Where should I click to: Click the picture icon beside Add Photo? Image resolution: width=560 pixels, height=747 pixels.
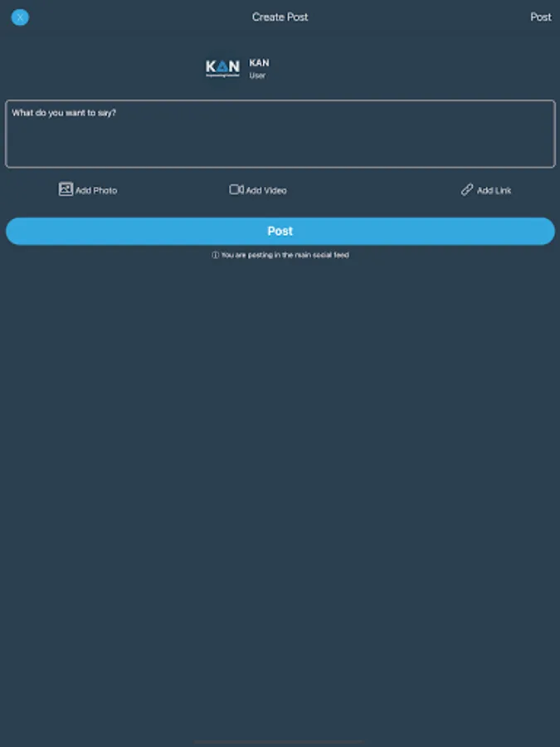[66, 189]
